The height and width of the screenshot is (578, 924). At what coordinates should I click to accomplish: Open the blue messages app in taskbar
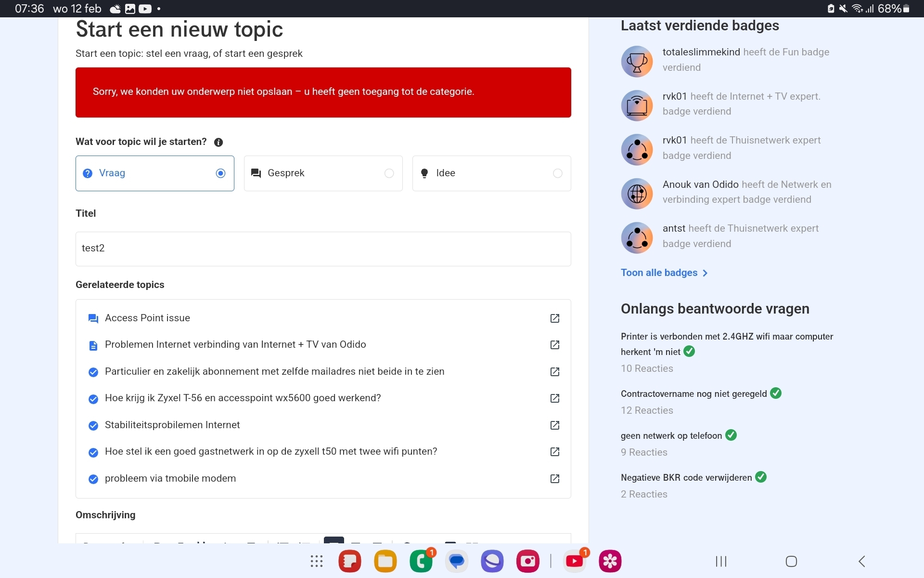pos(457,561)
